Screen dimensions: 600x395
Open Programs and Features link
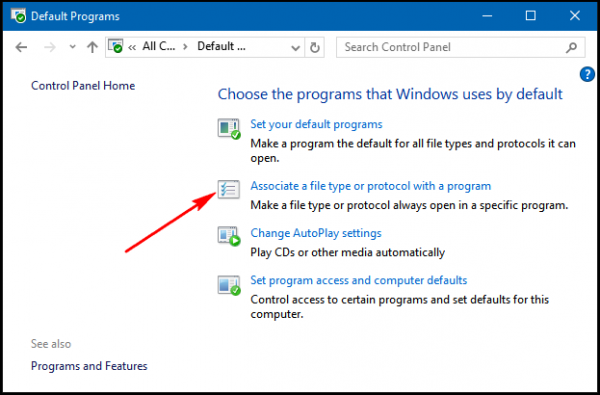coord(89,366)
